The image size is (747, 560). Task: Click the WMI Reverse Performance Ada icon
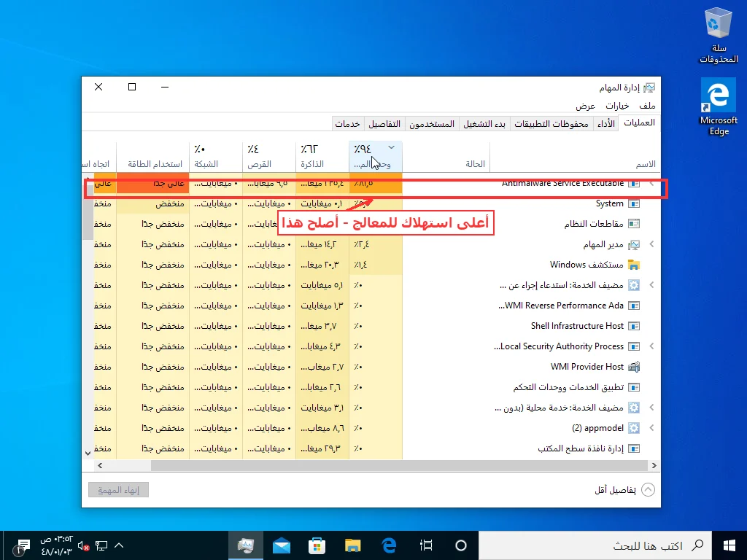click(634, 306)
